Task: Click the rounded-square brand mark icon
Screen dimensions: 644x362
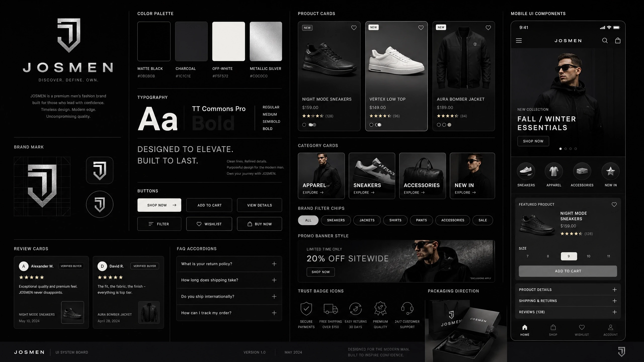Action: tap(100, 170)
